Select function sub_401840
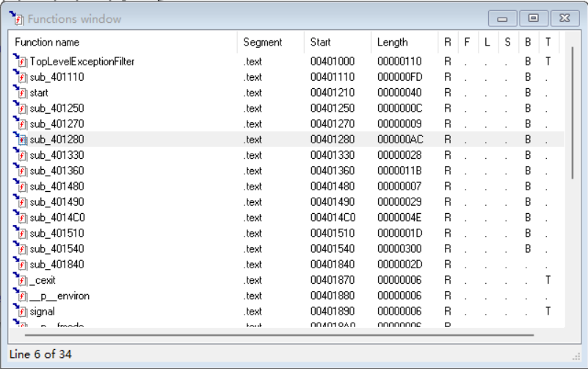 pyautogui.click(x=57, y=265)
